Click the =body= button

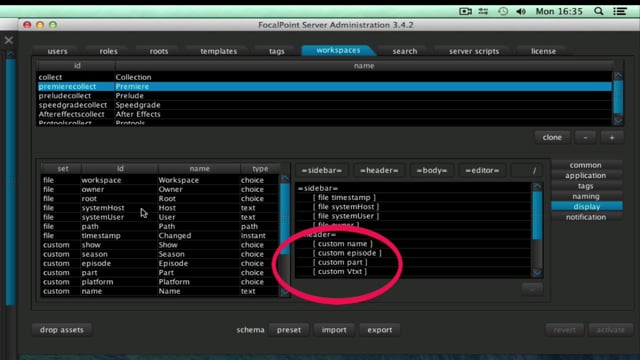coord(431,170)
